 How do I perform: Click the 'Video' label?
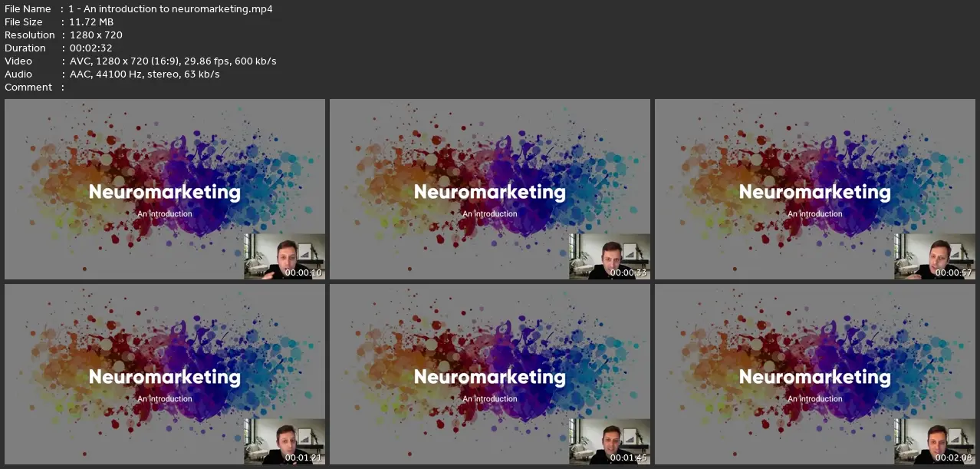click(x=18, y=61)
